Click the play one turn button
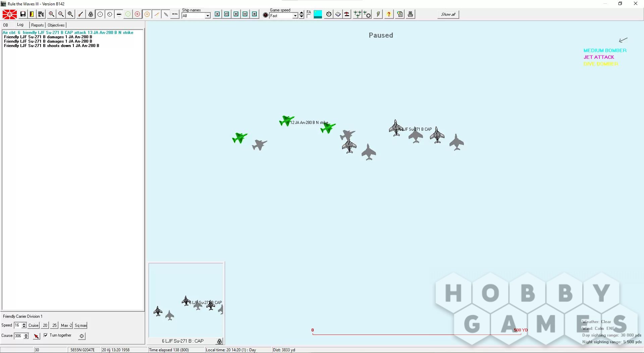 (217, 14)
